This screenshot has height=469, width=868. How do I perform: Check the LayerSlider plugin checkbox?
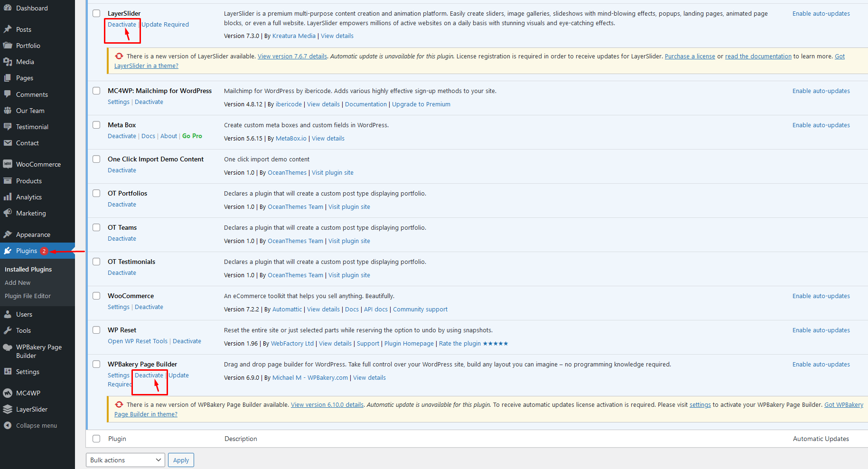[x=96, y=13]
